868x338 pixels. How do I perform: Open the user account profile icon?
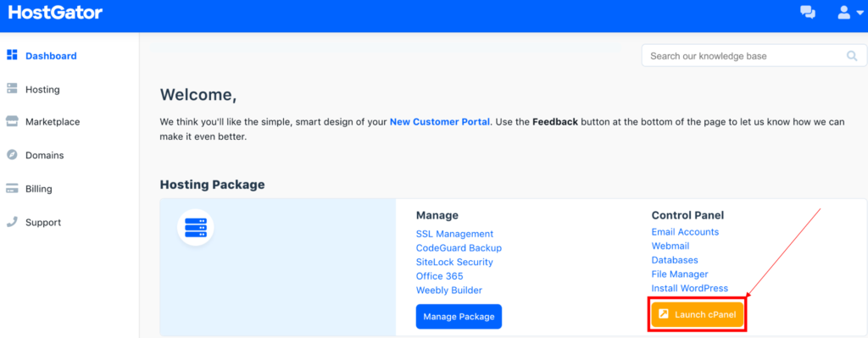[x=843, y=12]
